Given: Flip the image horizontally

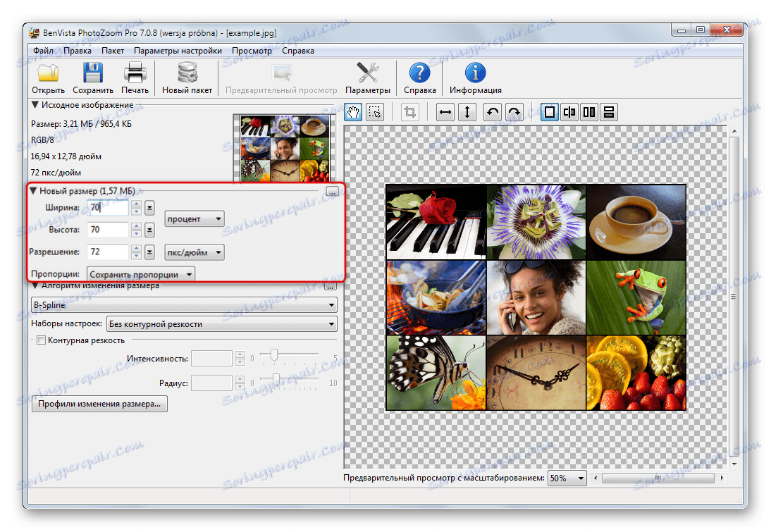Looking at the screenshot, I should pos(445,112).
